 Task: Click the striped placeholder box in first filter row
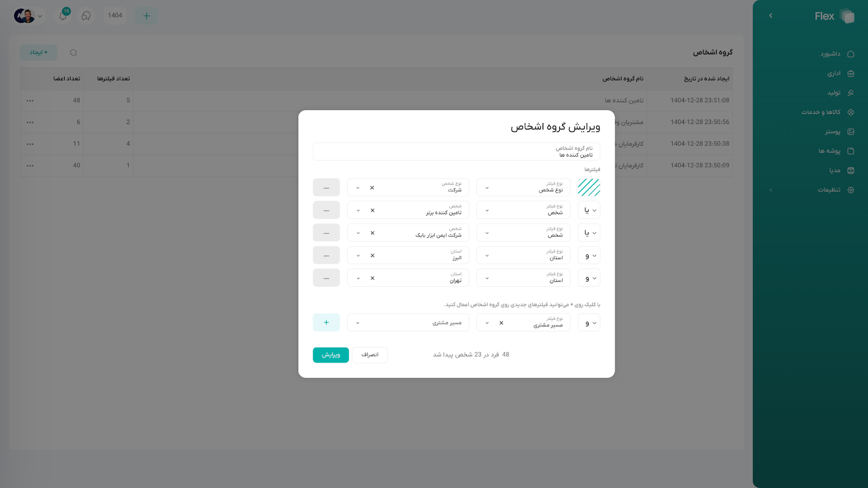point(589,188)
